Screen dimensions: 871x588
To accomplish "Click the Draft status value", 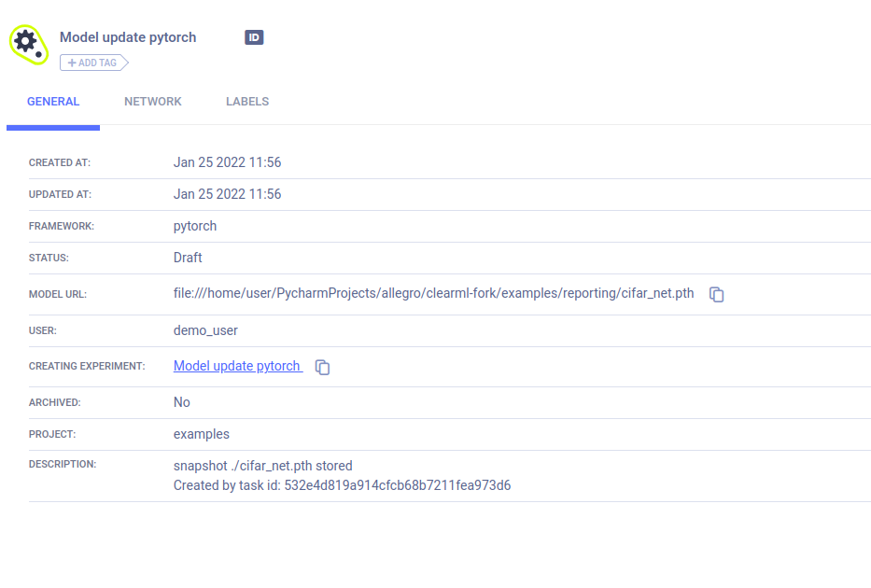I will click(x=188, y=258).
